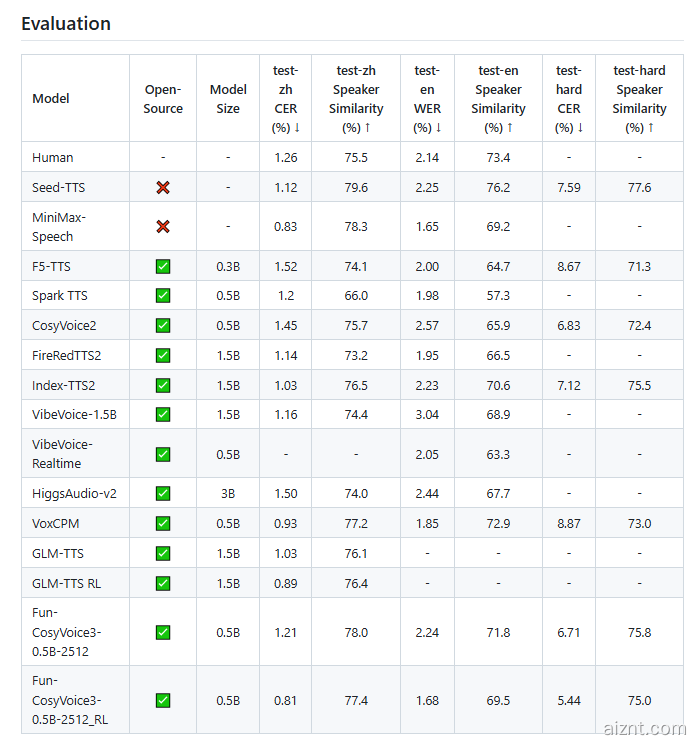
Task: Click the green check for GLM-TTS RL
Action: pos(163,583)
